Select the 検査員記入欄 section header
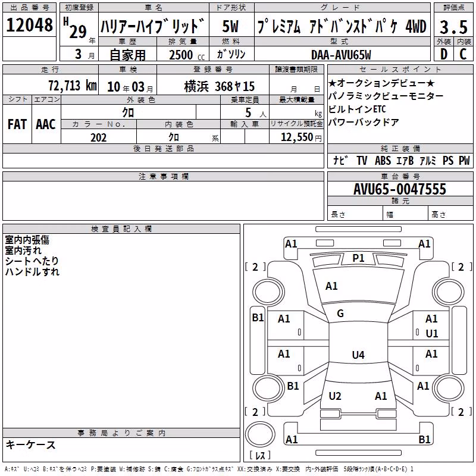Screen dimensions: 476x476 coord(121,229)
